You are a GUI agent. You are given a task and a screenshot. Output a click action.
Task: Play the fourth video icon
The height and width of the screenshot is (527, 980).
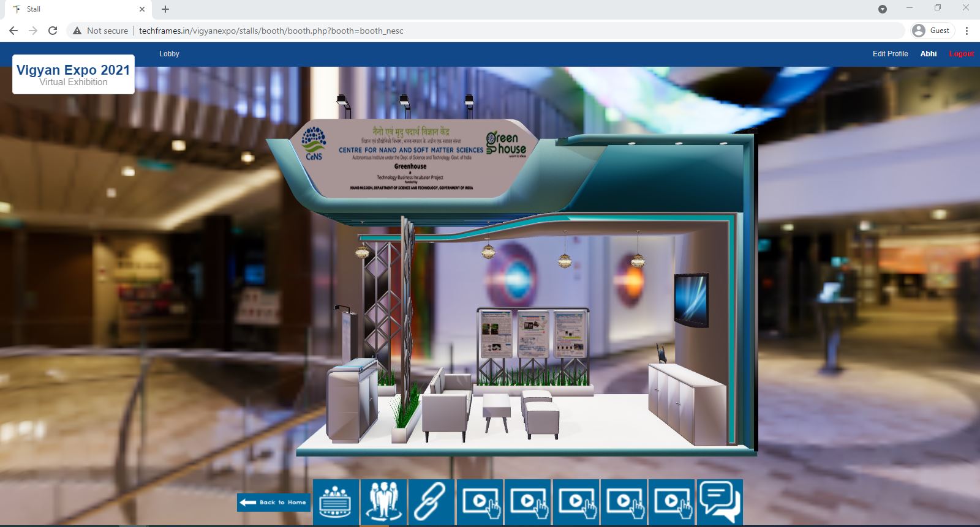pyautogui.click(x=624, y=502)
